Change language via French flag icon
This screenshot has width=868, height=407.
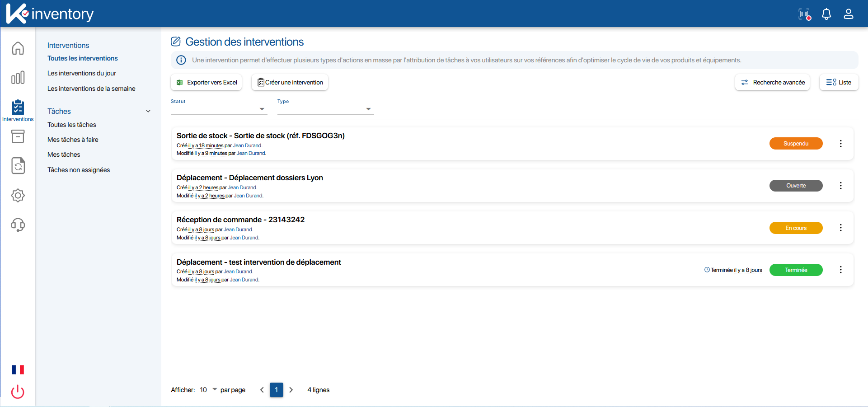[18, 370]
